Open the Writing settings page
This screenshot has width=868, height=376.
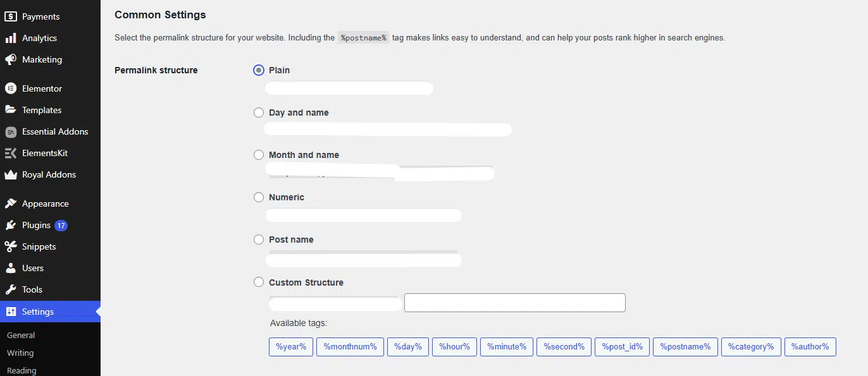(x=20, y=353)
